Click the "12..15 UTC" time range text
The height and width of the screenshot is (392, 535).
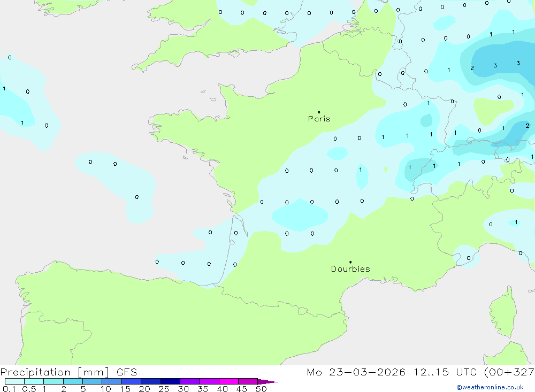tap(445, 372)
